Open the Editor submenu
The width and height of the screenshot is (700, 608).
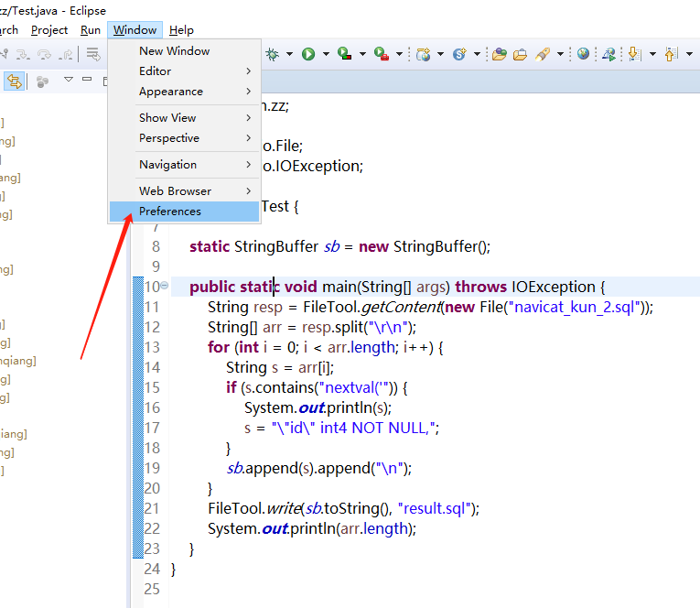coord(184,71)
